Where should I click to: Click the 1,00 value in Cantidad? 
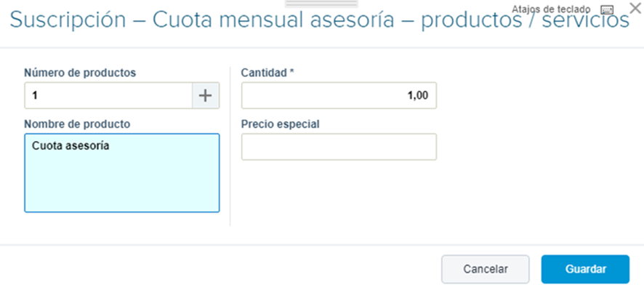(x=418, y=96)
